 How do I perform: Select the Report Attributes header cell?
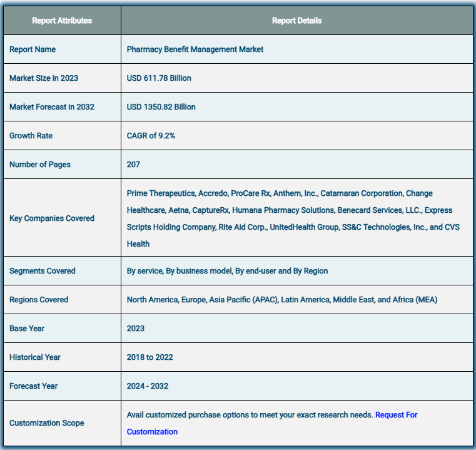pos(62,21)
